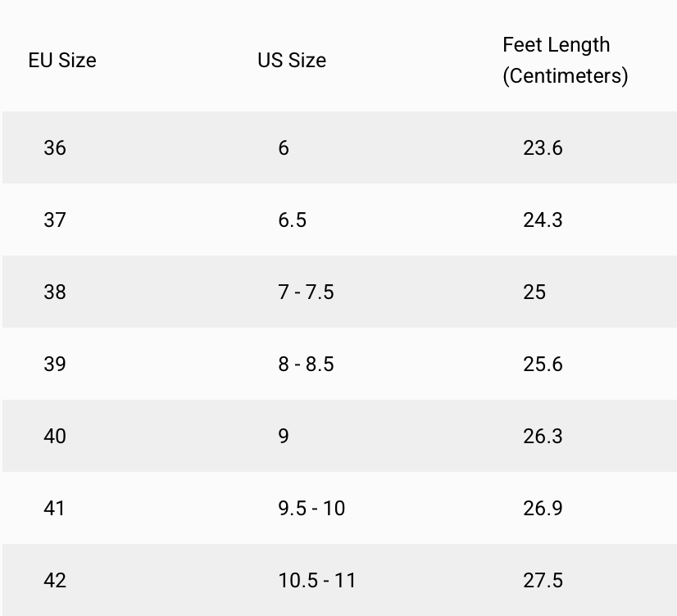This screenshot has height=616, width=677.
Task: Click the 23.6 feet length value
Action: click(x=543, y=148)
